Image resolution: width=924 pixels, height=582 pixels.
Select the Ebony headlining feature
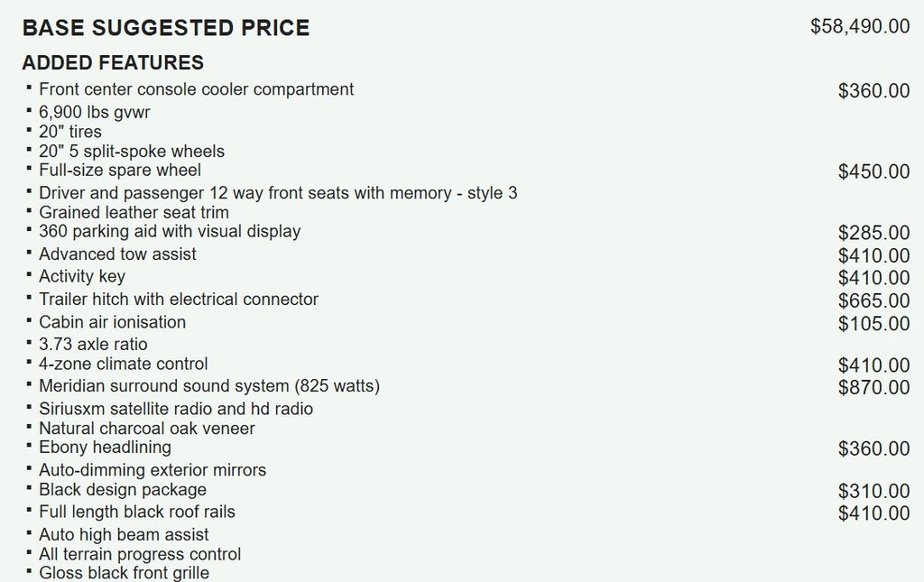click(105, 448)
